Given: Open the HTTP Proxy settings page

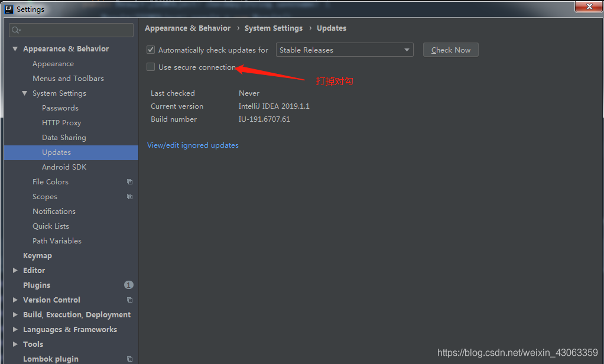Looking at the screenshot, I should pos(61,123).
